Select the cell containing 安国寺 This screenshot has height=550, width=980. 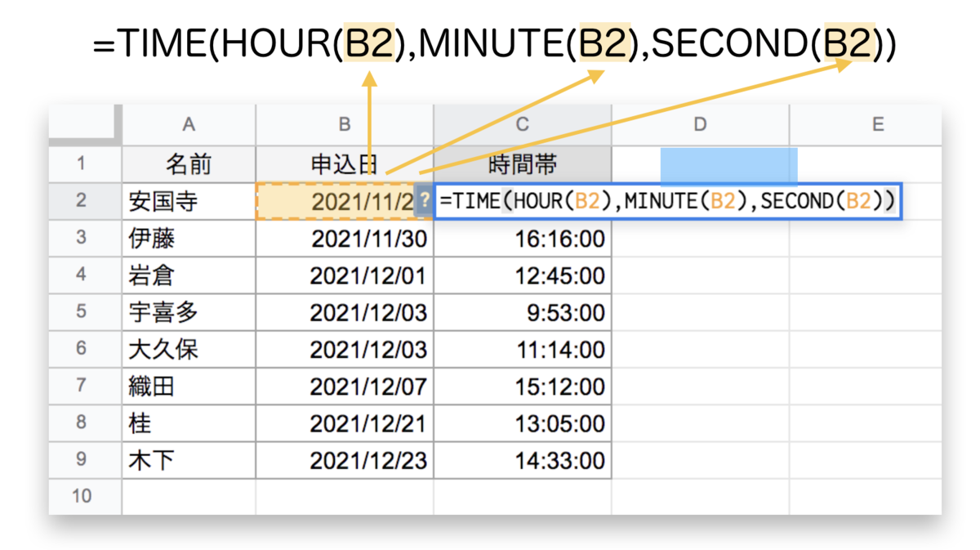189,201
